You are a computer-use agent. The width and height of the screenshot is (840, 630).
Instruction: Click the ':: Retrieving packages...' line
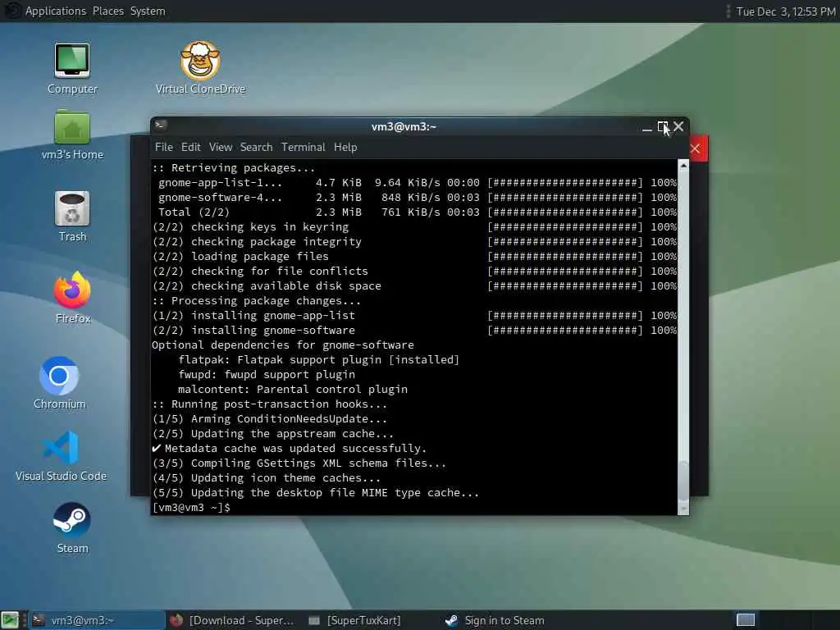234,167
